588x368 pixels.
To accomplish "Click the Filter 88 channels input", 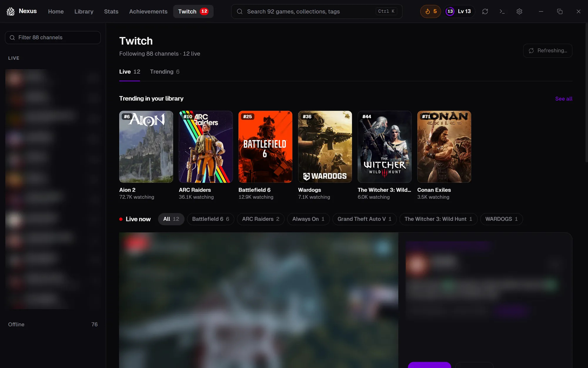I will click(x=53, y=38).
